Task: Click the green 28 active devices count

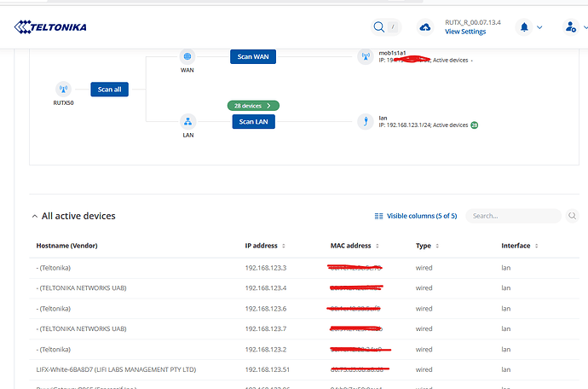Action: click(x=475, y=125)
